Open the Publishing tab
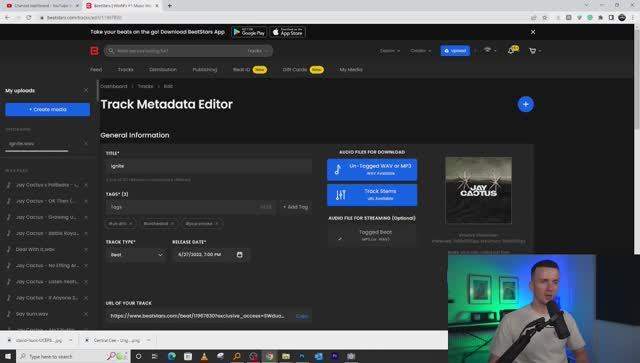Viewport: 640px width, 363px height. [204, 69]
